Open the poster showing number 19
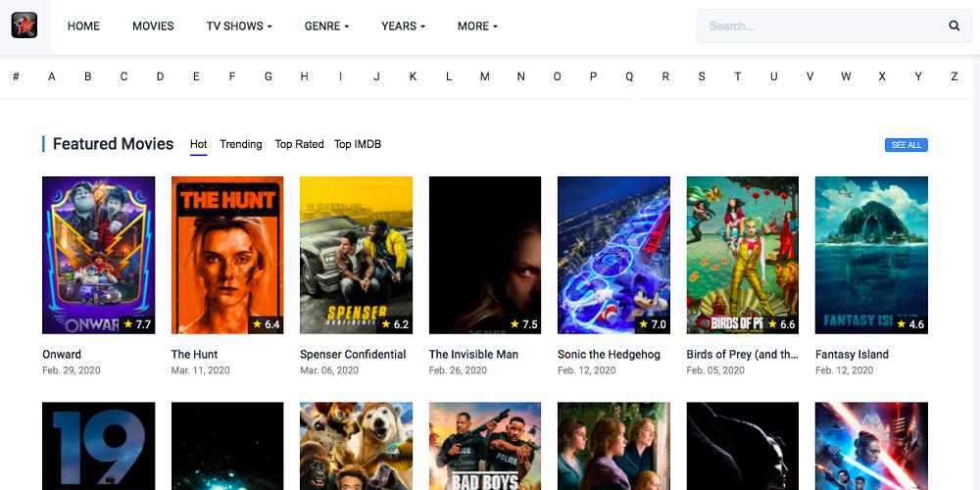Viewport: 980px width, 490px height. tap(99, 446)
